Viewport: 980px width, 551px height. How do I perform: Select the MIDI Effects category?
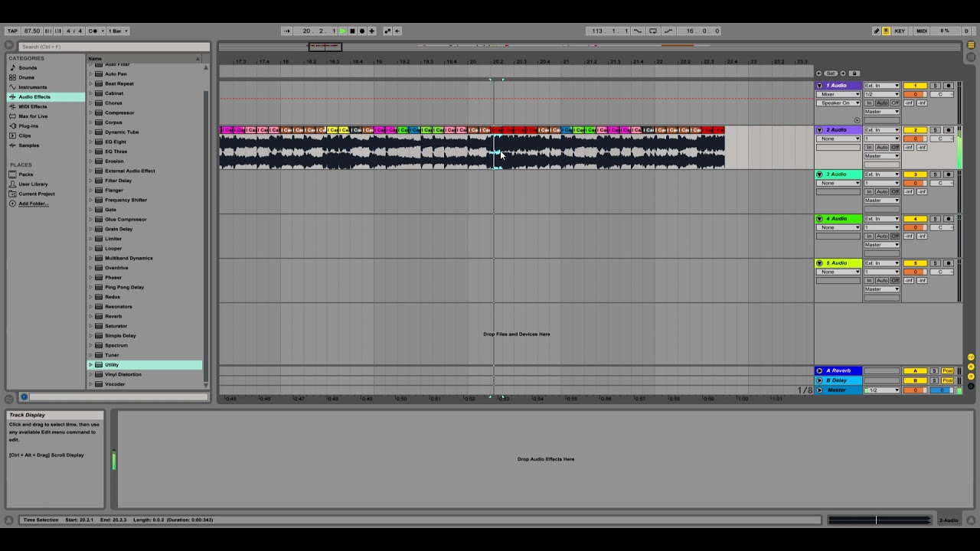point(32,106)
